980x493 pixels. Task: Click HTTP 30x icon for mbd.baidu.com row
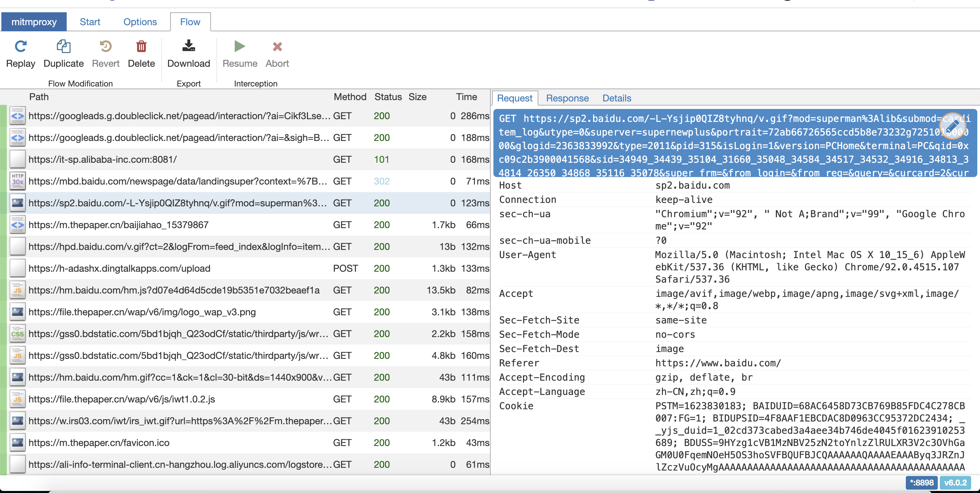click(x=17, y=181)
